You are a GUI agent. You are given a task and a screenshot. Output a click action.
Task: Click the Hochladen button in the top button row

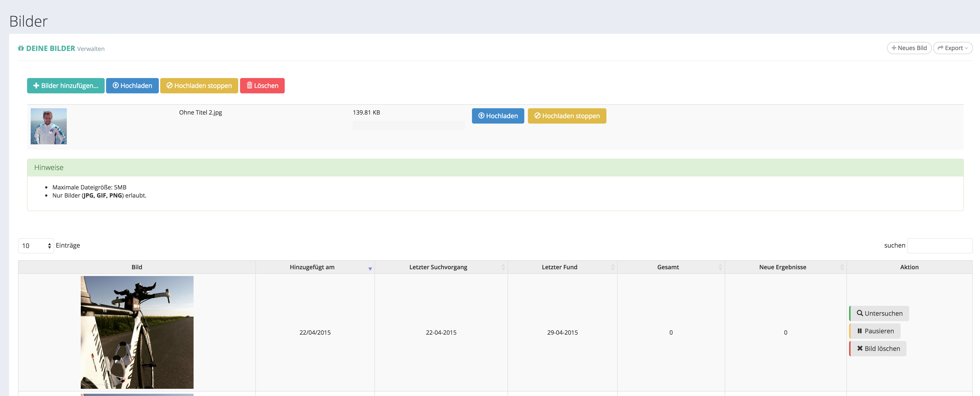[132, 86]
